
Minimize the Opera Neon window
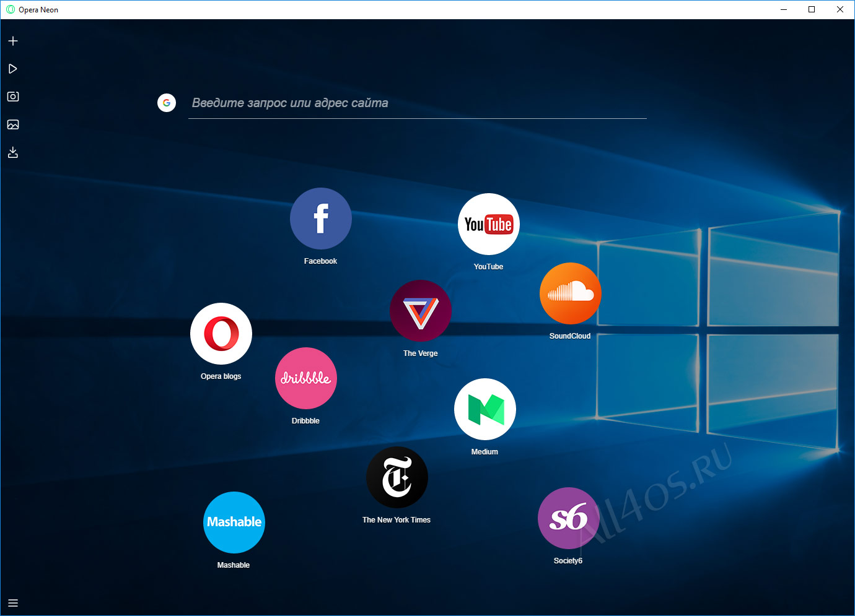(784, 9)
